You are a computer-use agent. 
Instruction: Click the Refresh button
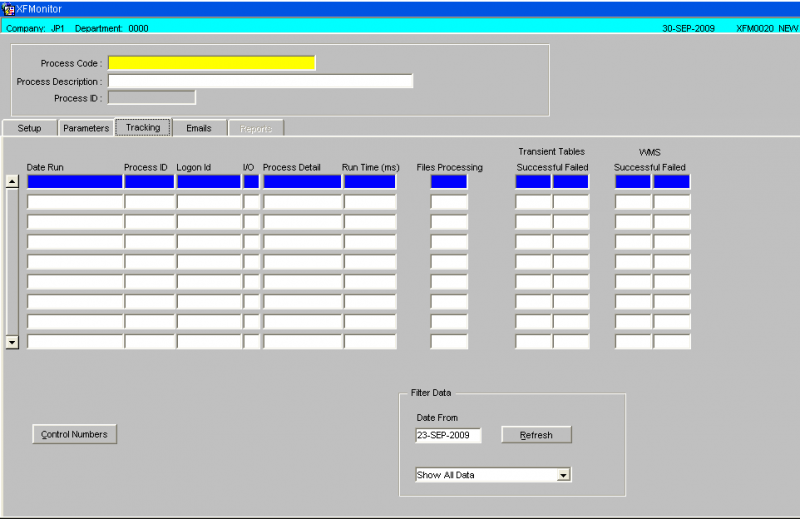(536, 435)
